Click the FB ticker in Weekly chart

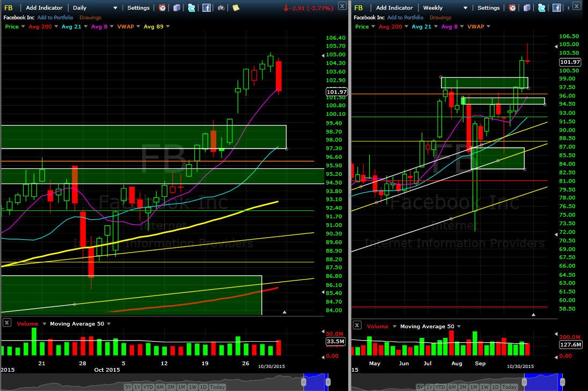pos(358,8)
